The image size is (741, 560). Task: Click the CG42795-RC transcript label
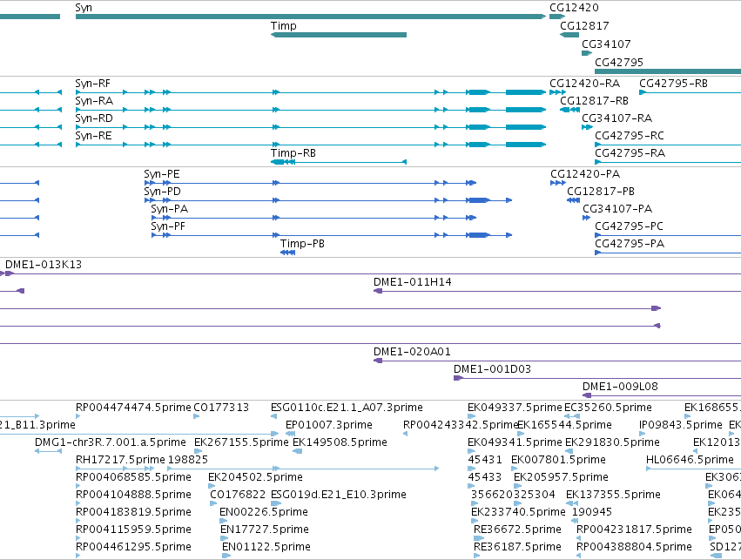coord(629,136)
